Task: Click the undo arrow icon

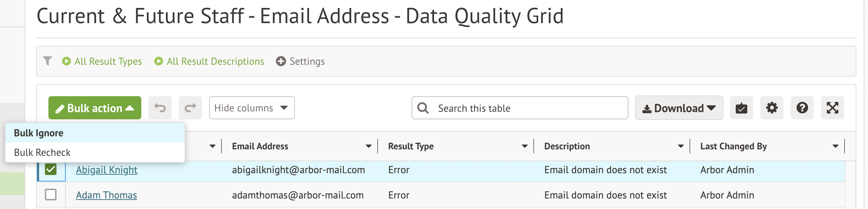Action: pos(160,108)
